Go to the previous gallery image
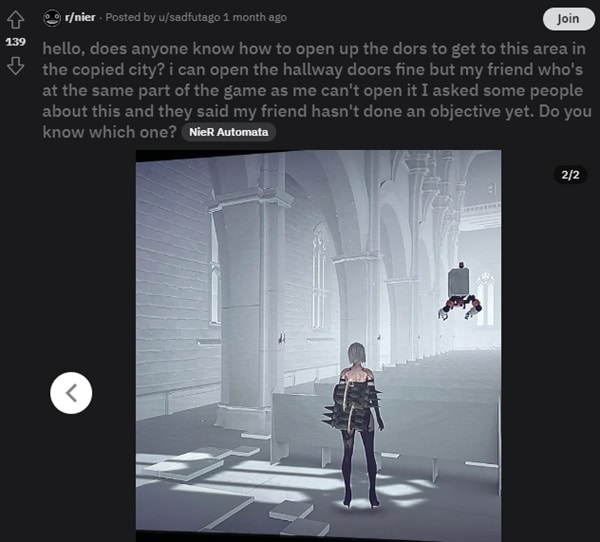600x542 pixels. 71,393
